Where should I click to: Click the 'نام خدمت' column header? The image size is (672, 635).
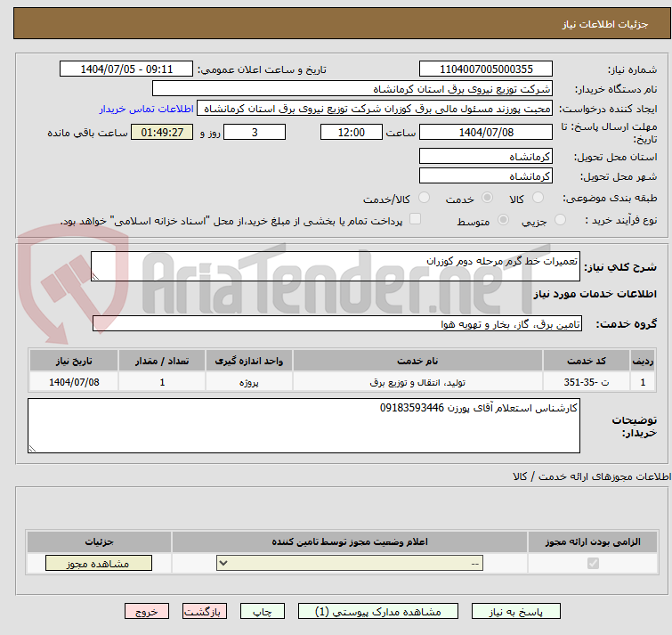pos(417,361)
